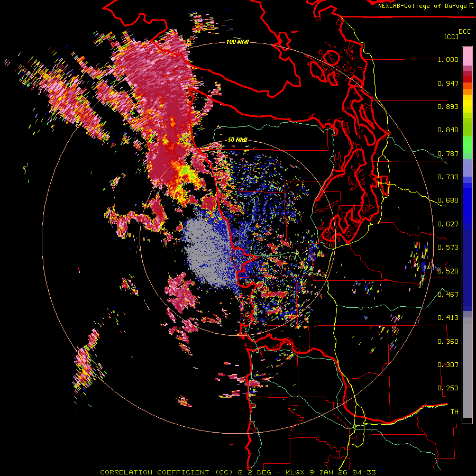Pick the black TH segment of the color bar
Viewport: 476px width, 476px height.
467,420
